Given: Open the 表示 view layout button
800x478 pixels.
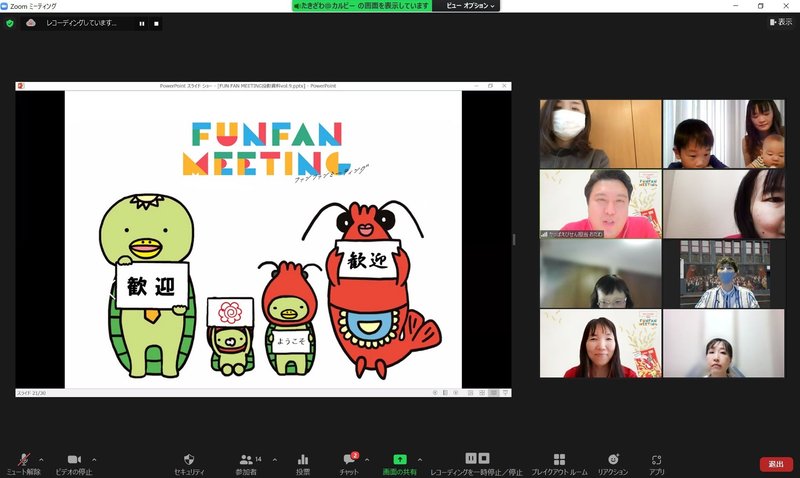Looking at the screenshot, I should [x=781, y=22].
